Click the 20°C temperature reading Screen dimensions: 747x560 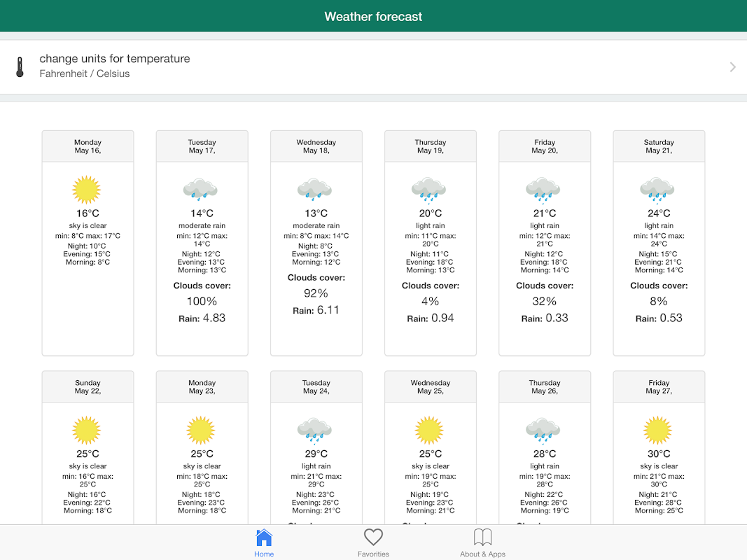pos(431,213)
